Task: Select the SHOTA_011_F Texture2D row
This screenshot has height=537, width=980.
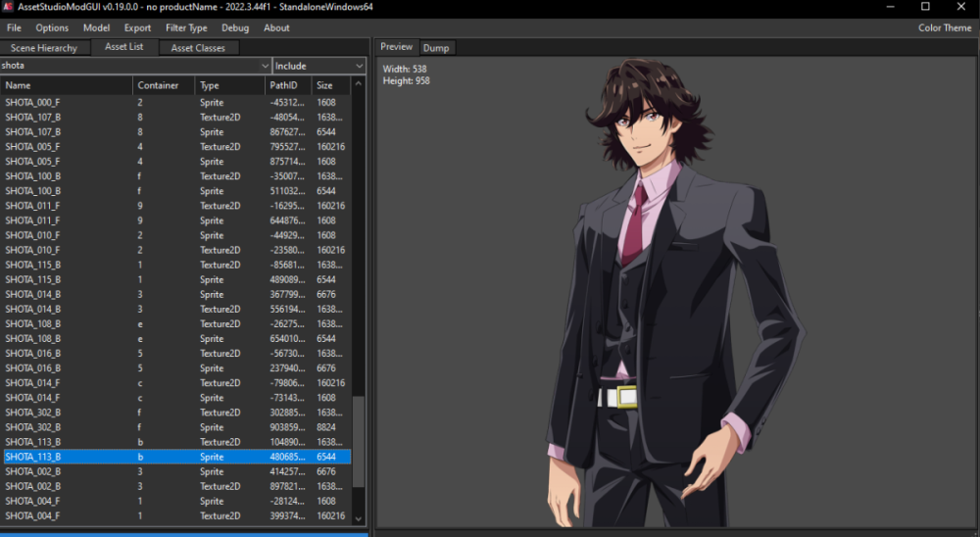Action: pyautogui.click(x=176, y=206)
